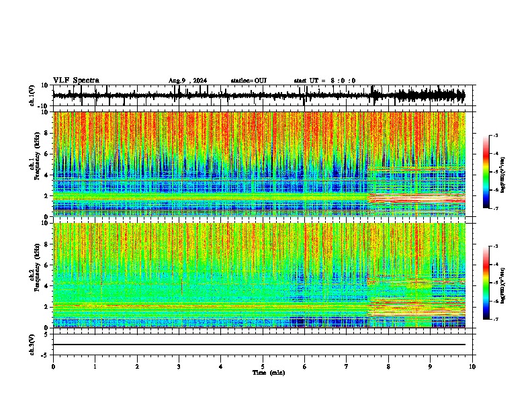This screenshot has height=411, width=532.
Task: Click the flat ch.3 voltage trace line
Action: tap(259, 345)
